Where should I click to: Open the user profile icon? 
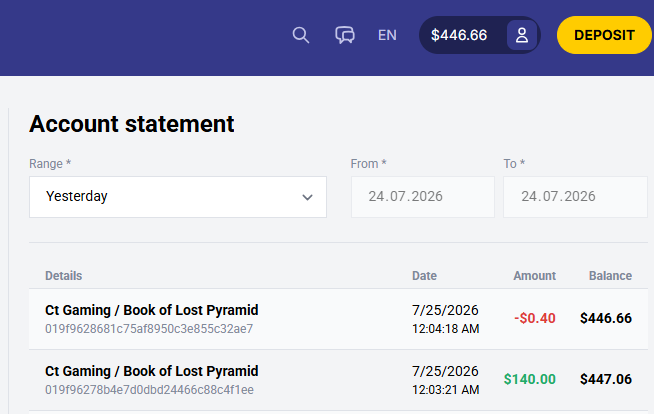(522, 35)
